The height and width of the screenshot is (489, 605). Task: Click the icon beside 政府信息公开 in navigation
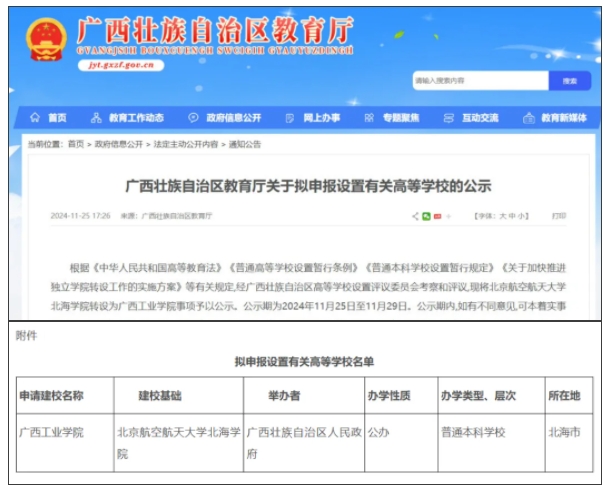[193, 118]
